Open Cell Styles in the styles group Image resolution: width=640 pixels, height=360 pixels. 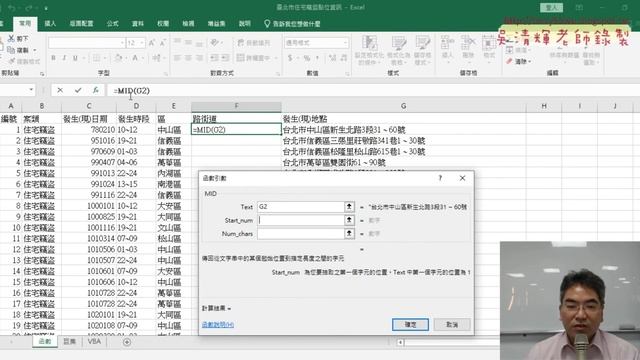(422, 50)
